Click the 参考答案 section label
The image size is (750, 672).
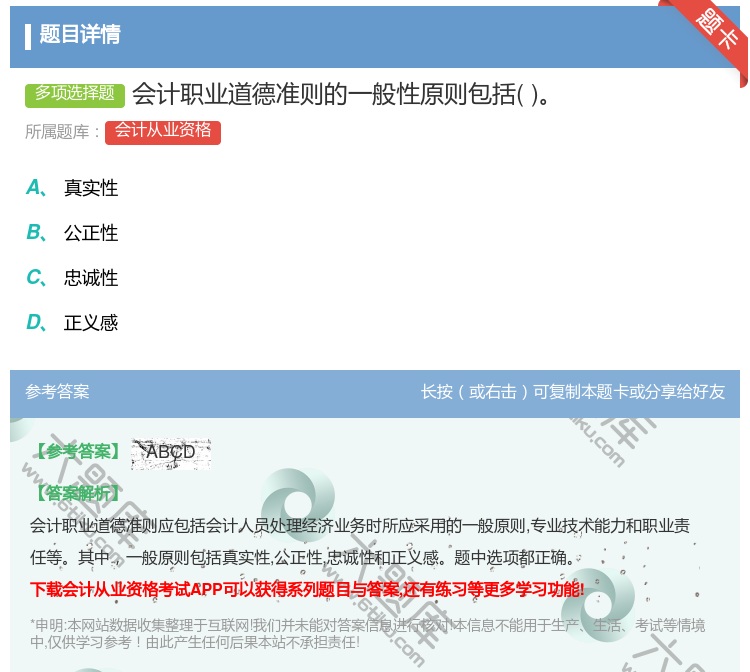pyautogui.click(x=57, y=392)
